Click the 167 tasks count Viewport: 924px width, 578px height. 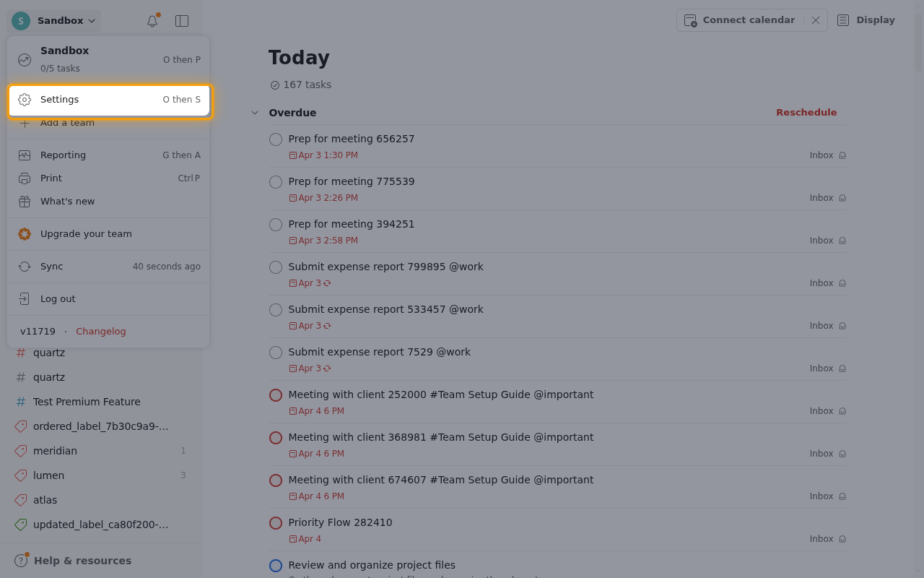301,85
